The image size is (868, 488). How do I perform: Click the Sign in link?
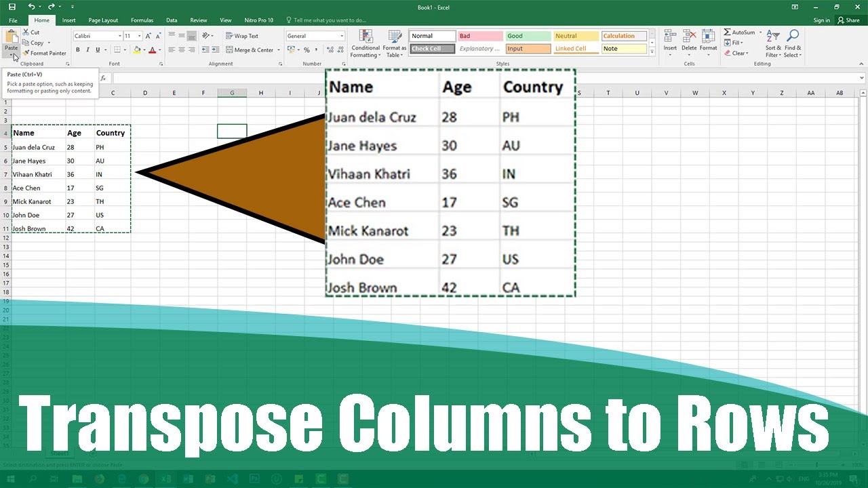(821, 20)
